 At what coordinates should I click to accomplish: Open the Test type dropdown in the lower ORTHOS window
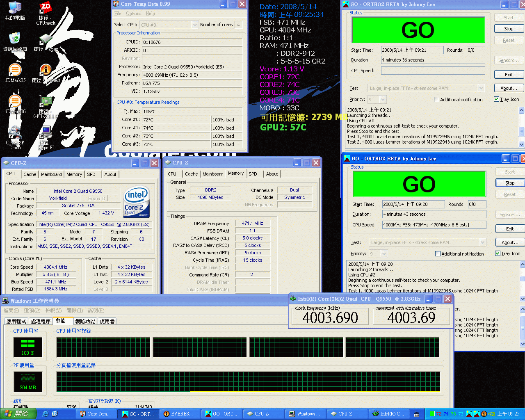tap(482, 242)
